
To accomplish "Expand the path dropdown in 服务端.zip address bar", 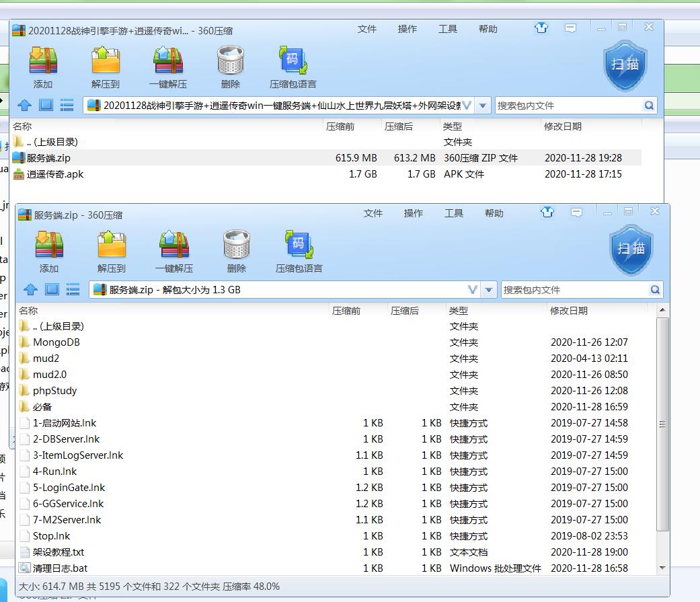I will (x=489, y=290).
